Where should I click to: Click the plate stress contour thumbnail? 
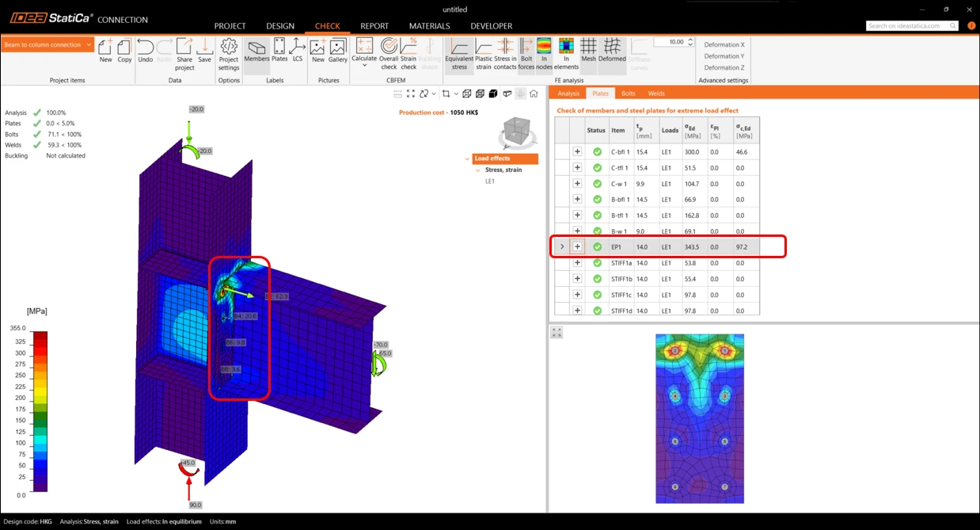[x=700, y=418]
